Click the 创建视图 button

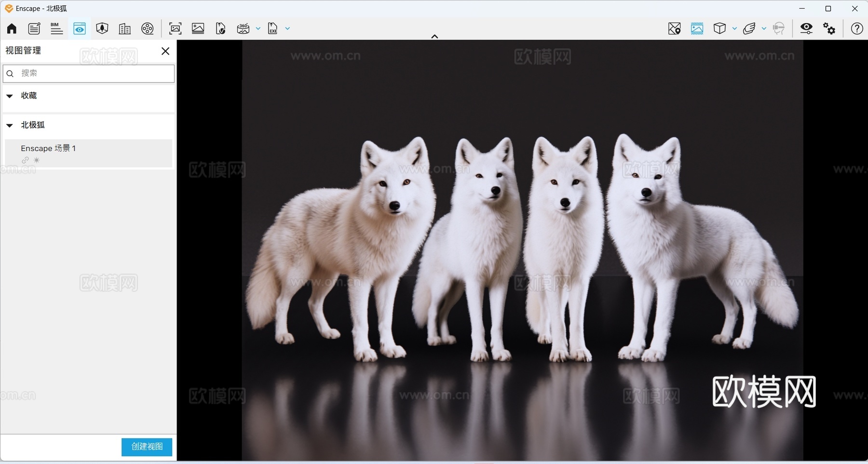tap(147, 447)
